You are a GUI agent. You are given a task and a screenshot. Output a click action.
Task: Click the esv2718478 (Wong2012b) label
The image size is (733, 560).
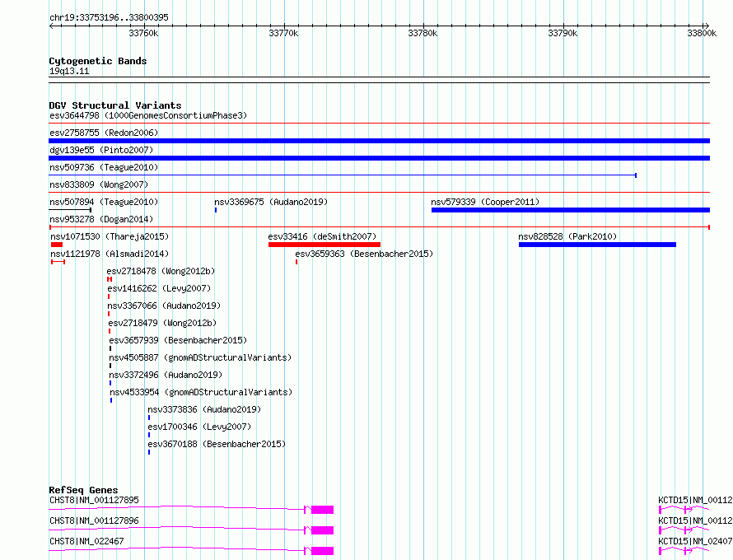[161, 271]
